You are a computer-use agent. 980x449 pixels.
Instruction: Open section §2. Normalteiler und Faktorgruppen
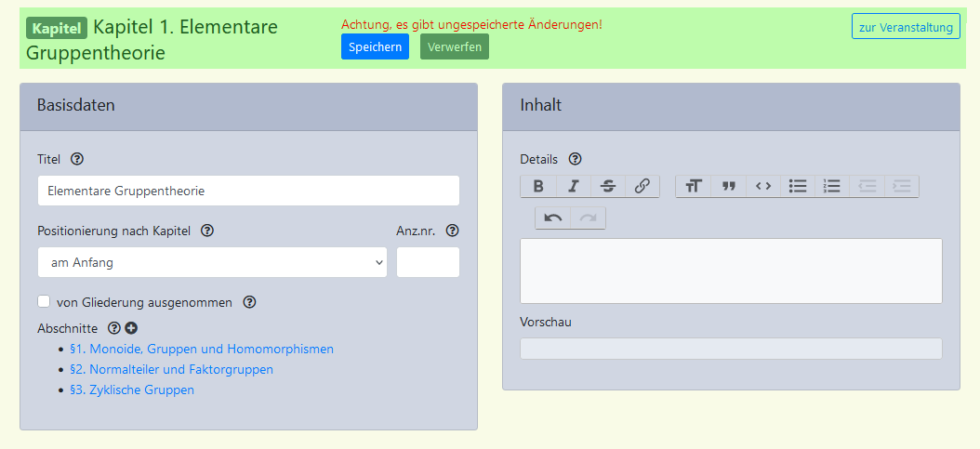(x=171, y=370)
